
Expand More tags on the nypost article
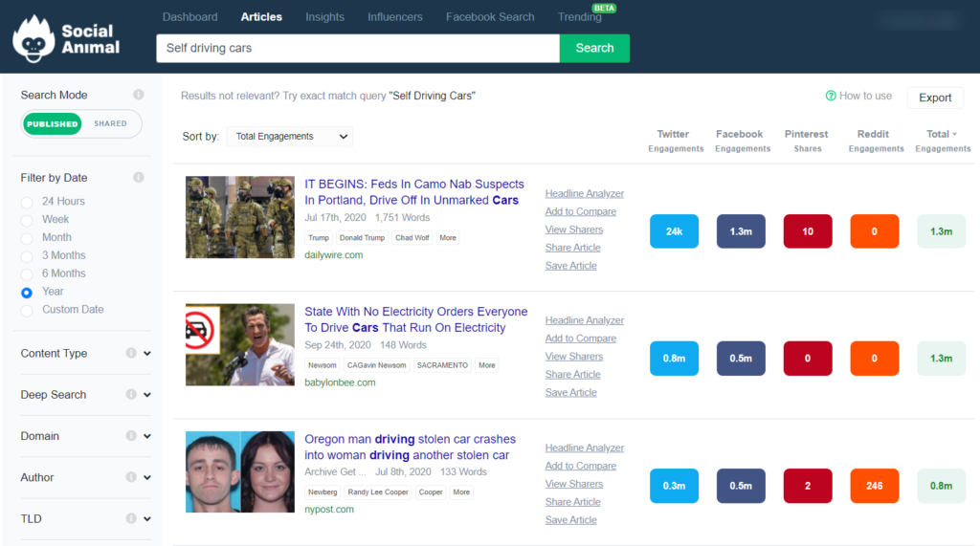[461, 491]
